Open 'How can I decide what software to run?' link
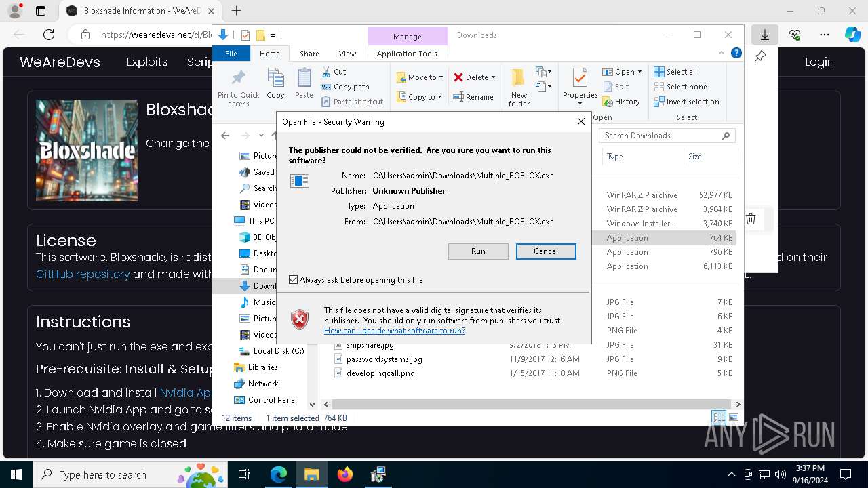 395,331
